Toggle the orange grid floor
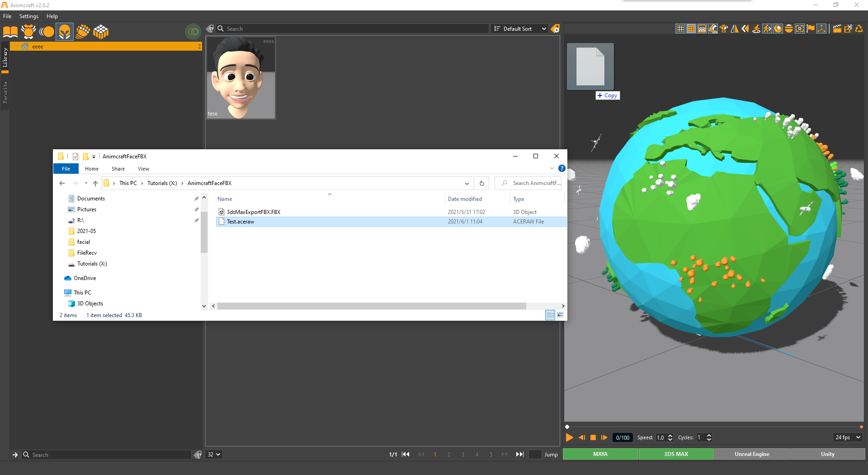The height and width of the screenshot is (475, 868). coord(691,28)
